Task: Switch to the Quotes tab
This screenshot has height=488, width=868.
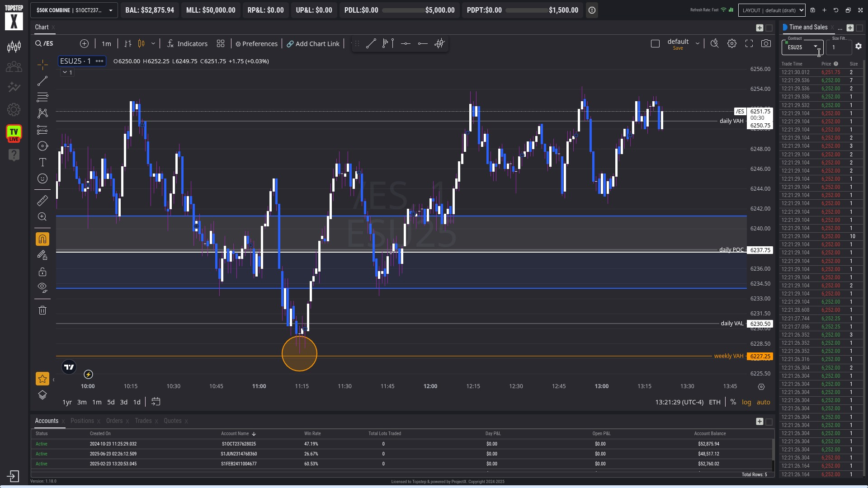Action: [173, 421]
